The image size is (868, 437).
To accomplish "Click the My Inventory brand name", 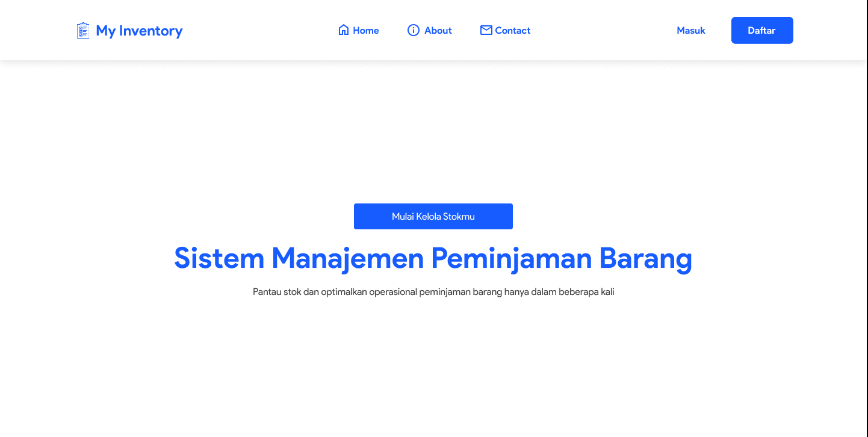I will 139,31.
